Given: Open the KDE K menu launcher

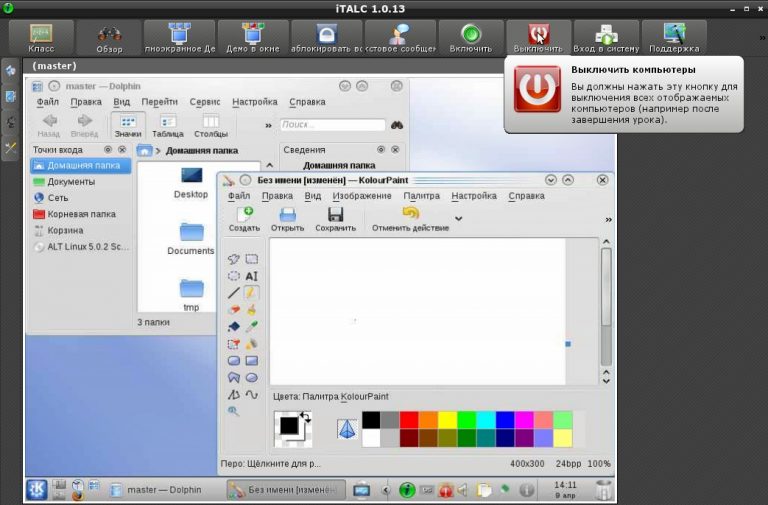Looking at the screenshot, I should (x=37, y=489).
